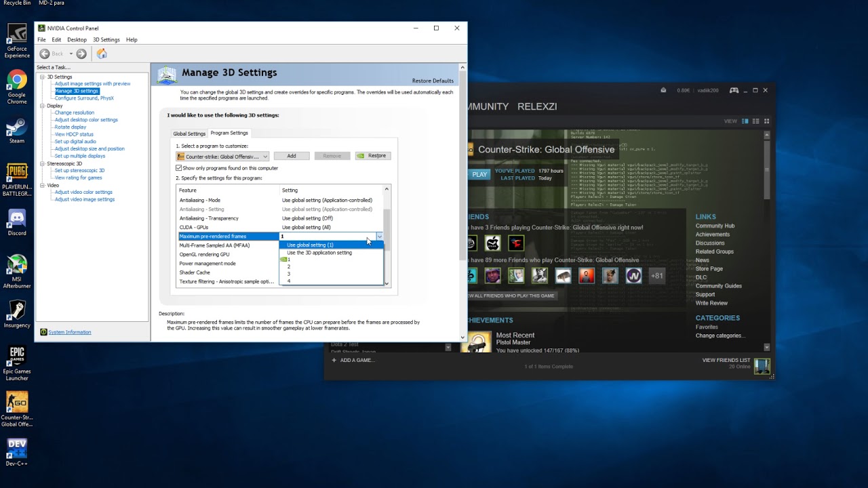The height and width of the screenshot is (488, 868).
Task: Open the Help menu
Action: [132, 40]
